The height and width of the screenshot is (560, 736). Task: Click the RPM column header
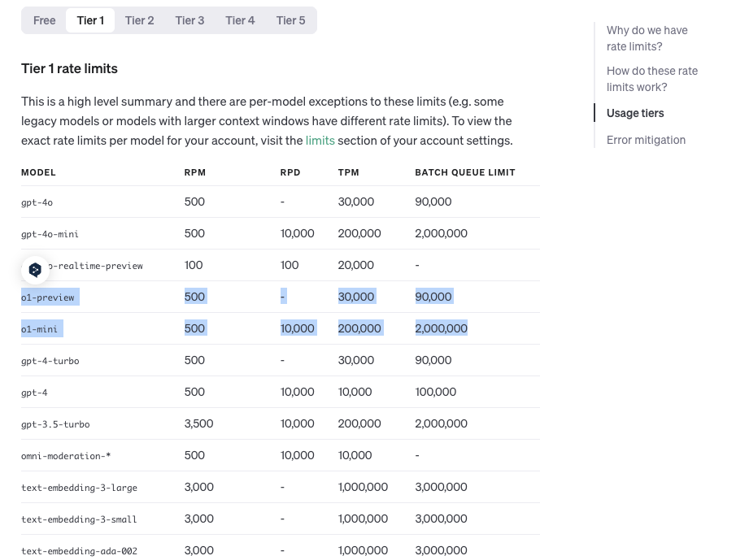click(195, 172)
